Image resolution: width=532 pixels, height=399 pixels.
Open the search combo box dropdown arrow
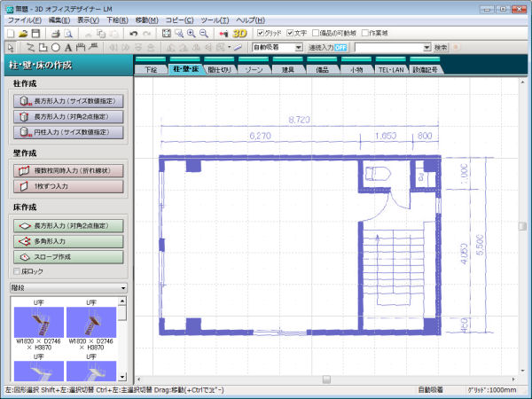(426, 46)
